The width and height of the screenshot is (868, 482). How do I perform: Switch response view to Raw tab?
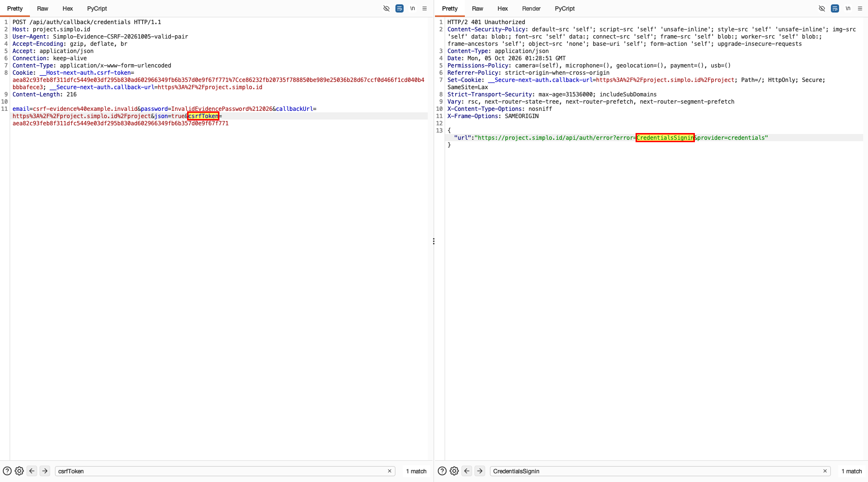(477, 9)
